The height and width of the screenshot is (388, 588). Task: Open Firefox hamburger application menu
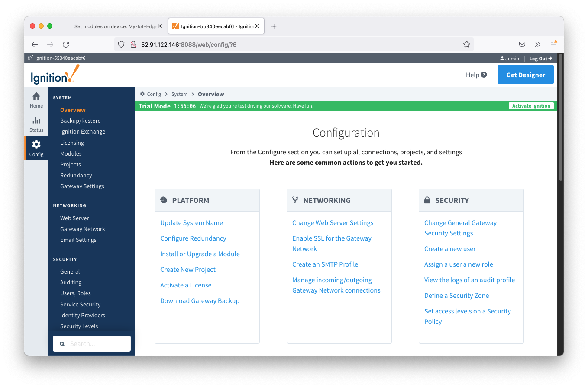pyautogui.click(x=553, y=44)
